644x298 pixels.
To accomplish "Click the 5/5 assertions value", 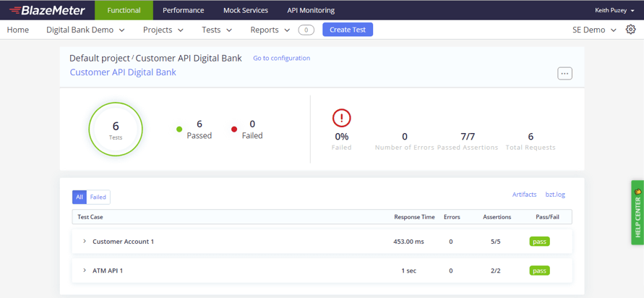I will pyautogui.click(x=496, y=242).
